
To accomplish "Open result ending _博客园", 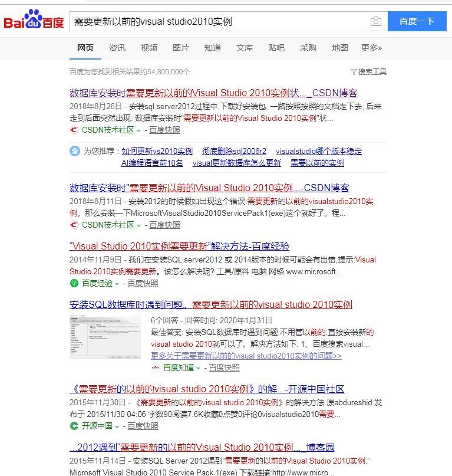I will [x=202, y=447].
